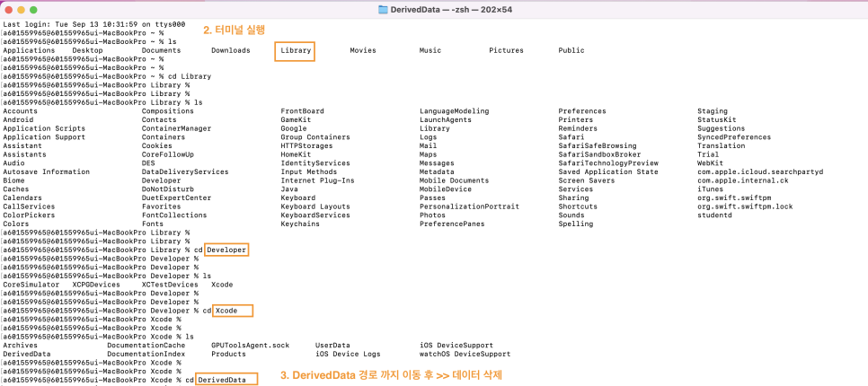Select the 'Calendars' directory entry
This screenshot has height=386, width=868.
click(22, 197)
